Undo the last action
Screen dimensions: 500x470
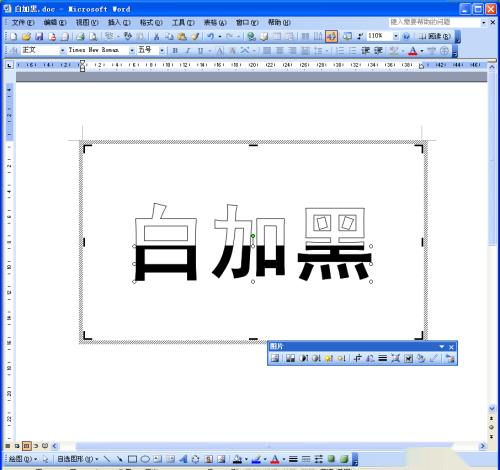click(210, 36)
